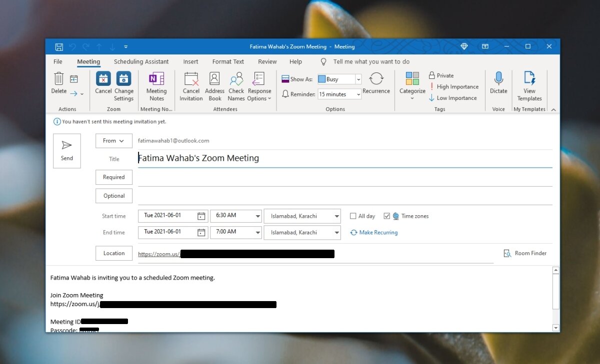Run Check Names on attendees
This screenshot has height=364, width=600.
click(235, 85)
